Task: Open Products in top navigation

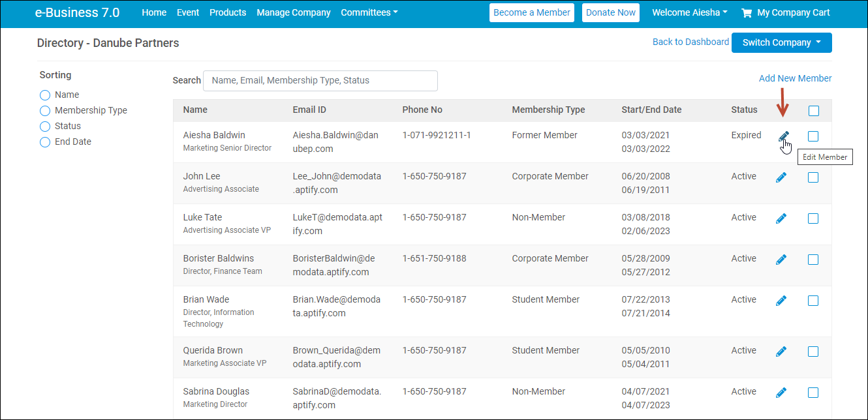Action: coord(228,12)
